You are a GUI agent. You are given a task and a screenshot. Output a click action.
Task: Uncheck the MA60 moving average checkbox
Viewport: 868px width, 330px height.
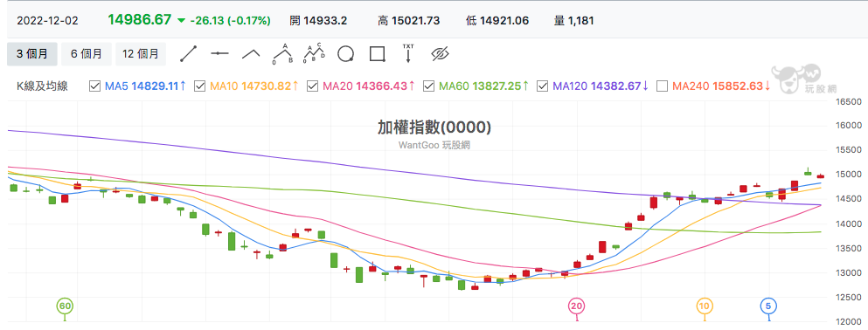(x=428, y=86)
